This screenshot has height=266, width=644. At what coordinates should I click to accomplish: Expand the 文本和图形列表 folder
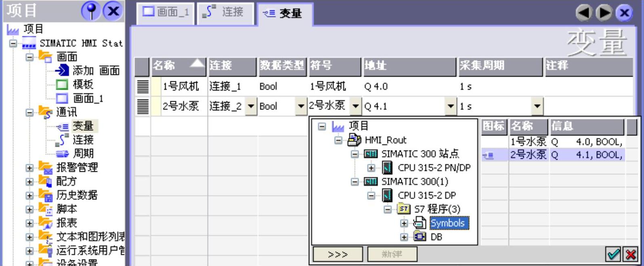click(x=29, y=237)
